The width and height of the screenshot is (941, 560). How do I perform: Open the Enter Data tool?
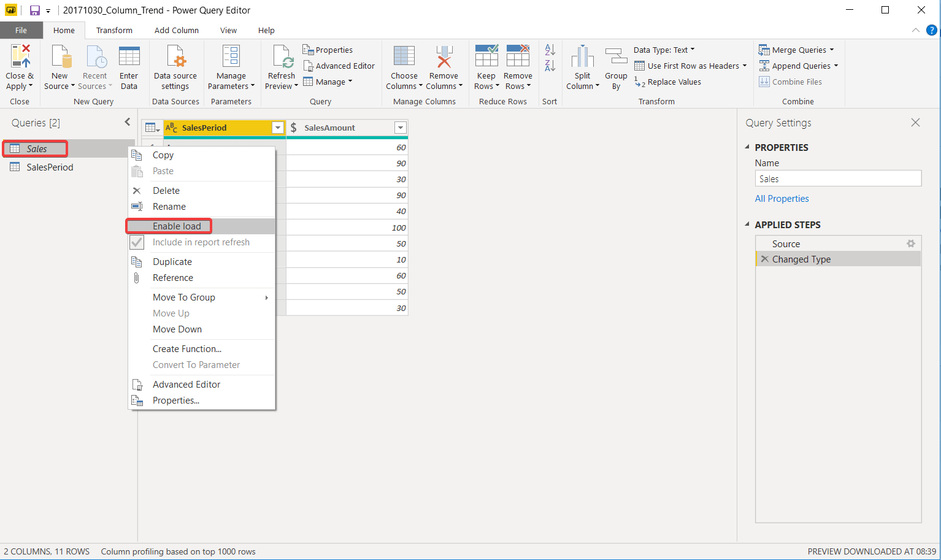129,56
